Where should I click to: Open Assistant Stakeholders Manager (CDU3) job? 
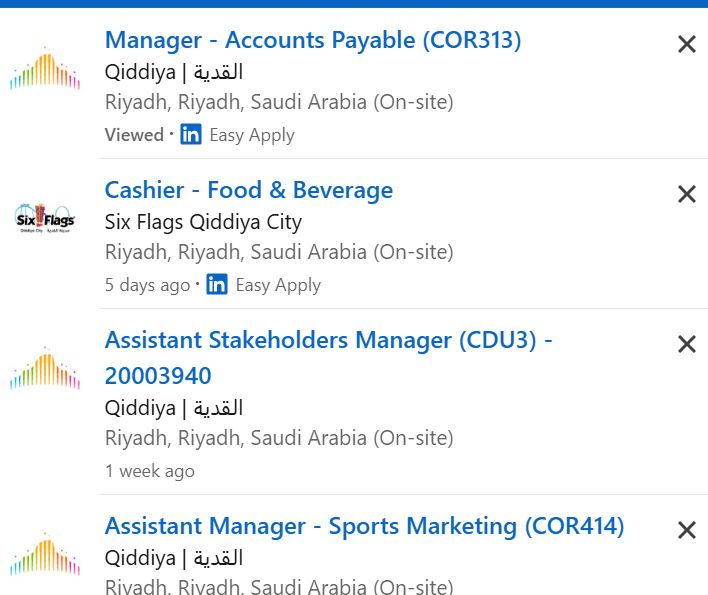(x=328, y=358)
